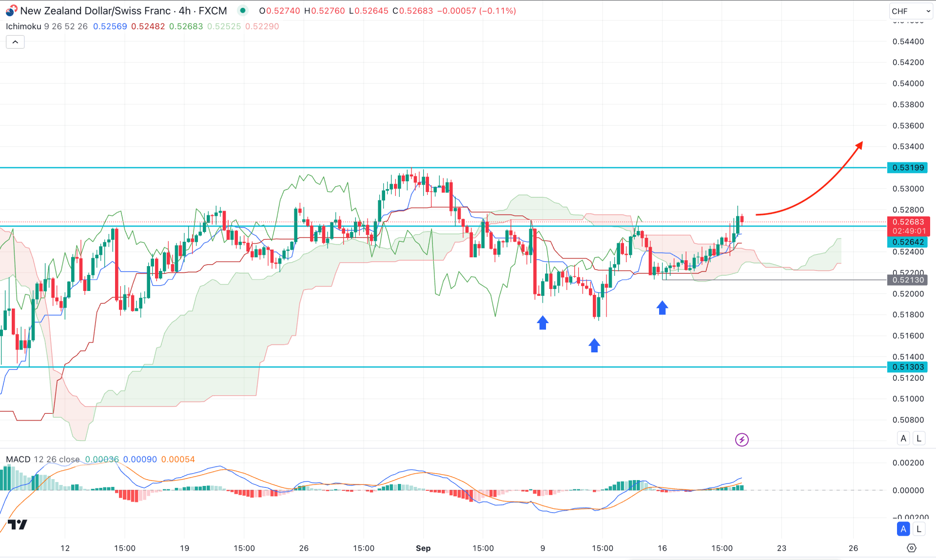Collapse the indicator legend chevron

(x=15, y=42)
